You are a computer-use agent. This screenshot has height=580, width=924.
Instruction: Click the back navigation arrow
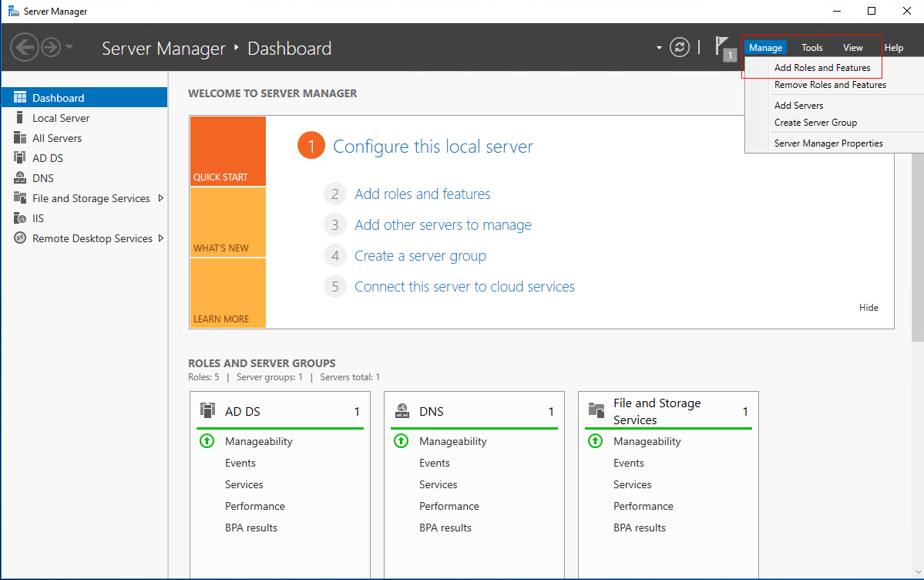(x=25, y=47)
